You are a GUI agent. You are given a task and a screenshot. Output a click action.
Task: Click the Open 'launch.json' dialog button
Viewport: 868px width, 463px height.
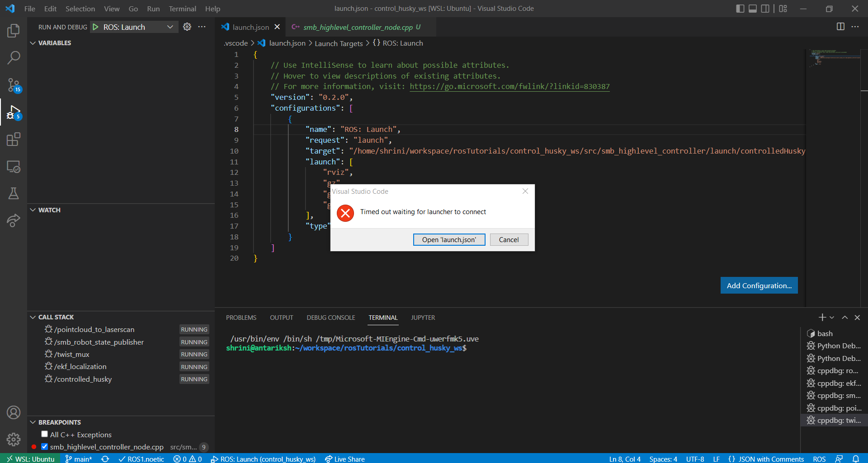tap(449, 239)
